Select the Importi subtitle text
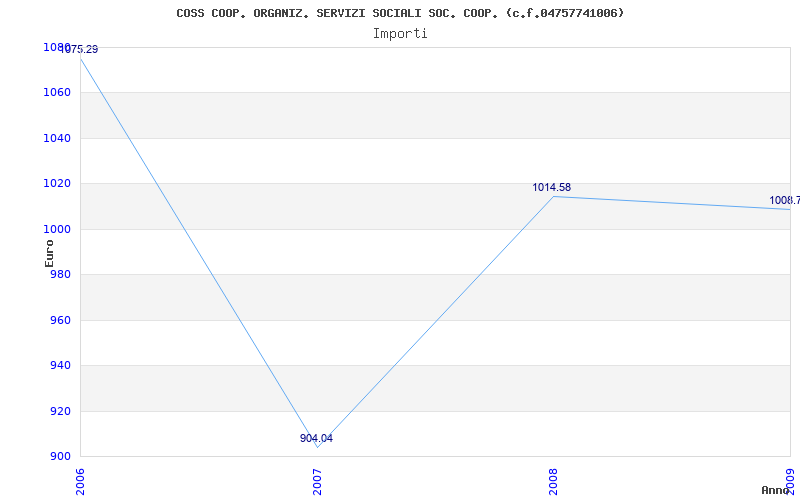Image resolution: width=800 pixels, height=500 pixels. (x=400, y=34)
